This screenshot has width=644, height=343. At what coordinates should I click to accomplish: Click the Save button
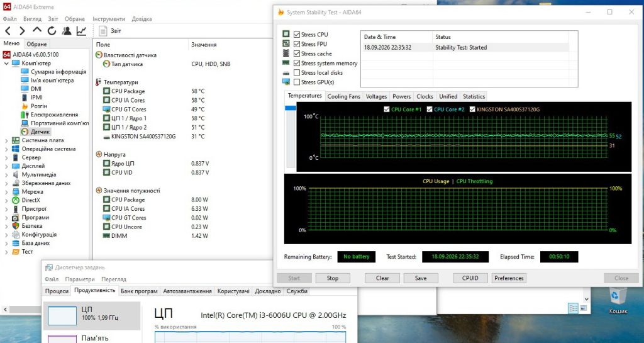pyautogui.click(x=421, y=278)
